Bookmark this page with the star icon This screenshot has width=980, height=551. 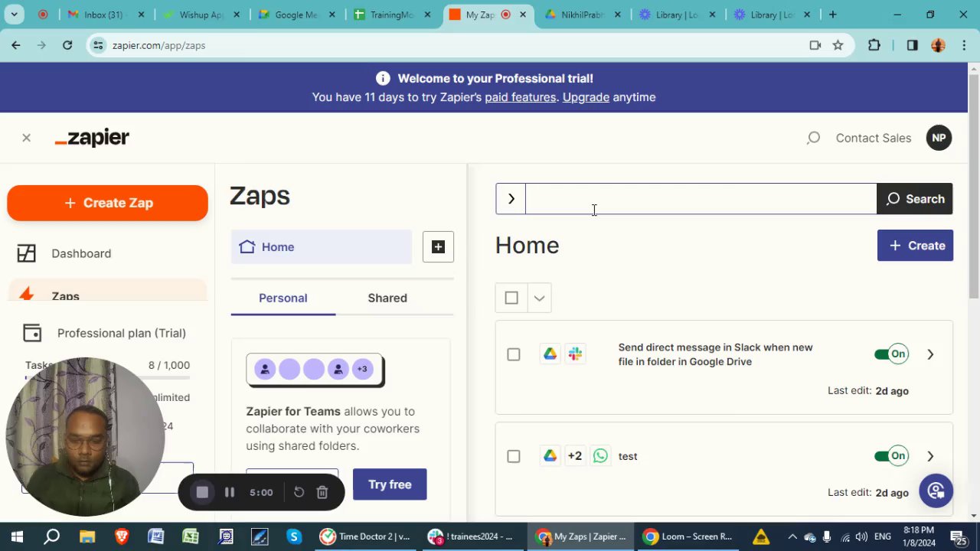point(838,45)
